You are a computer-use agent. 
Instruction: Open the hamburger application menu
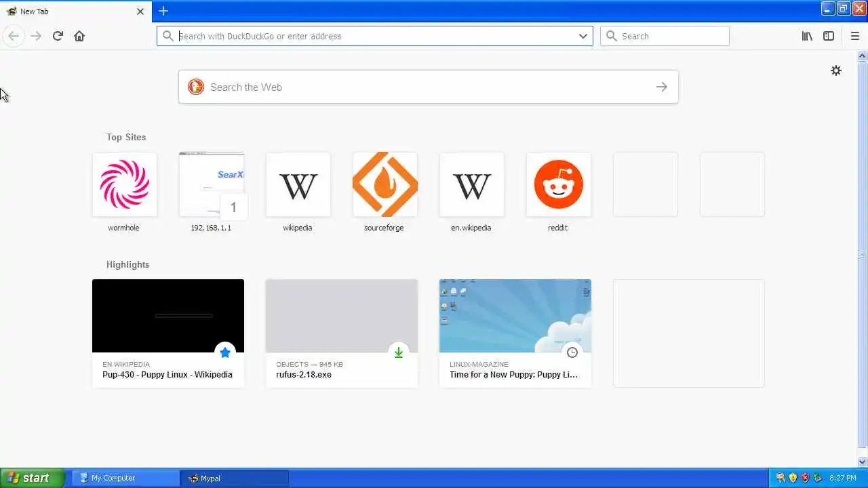click(854, 36)
